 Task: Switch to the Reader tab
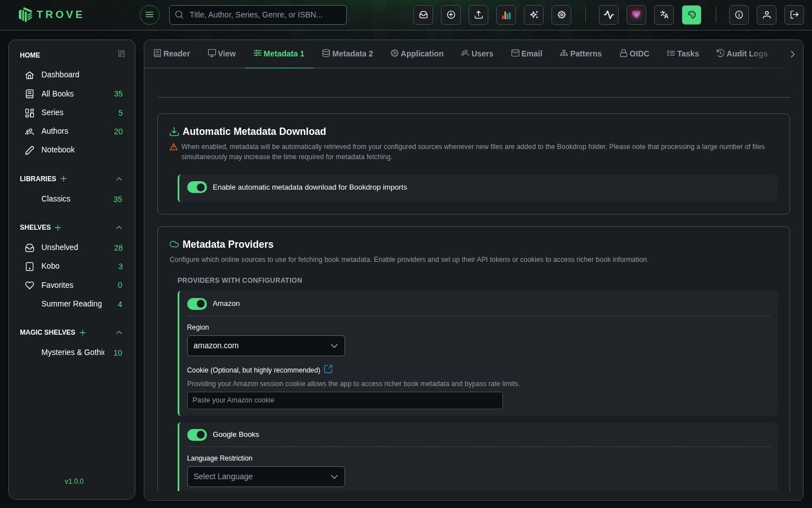pyautogui.click(x=172, y=54)
